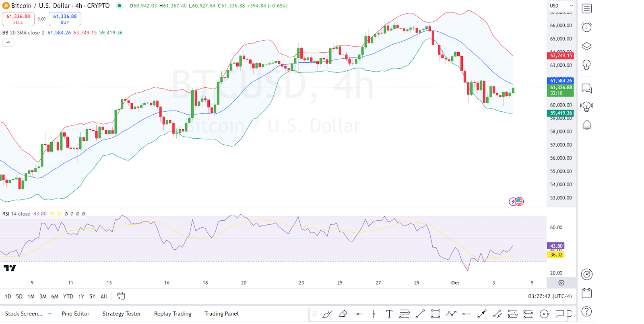Click the TradingView logo on chart

pyautogui.click(x=10, y=268)
